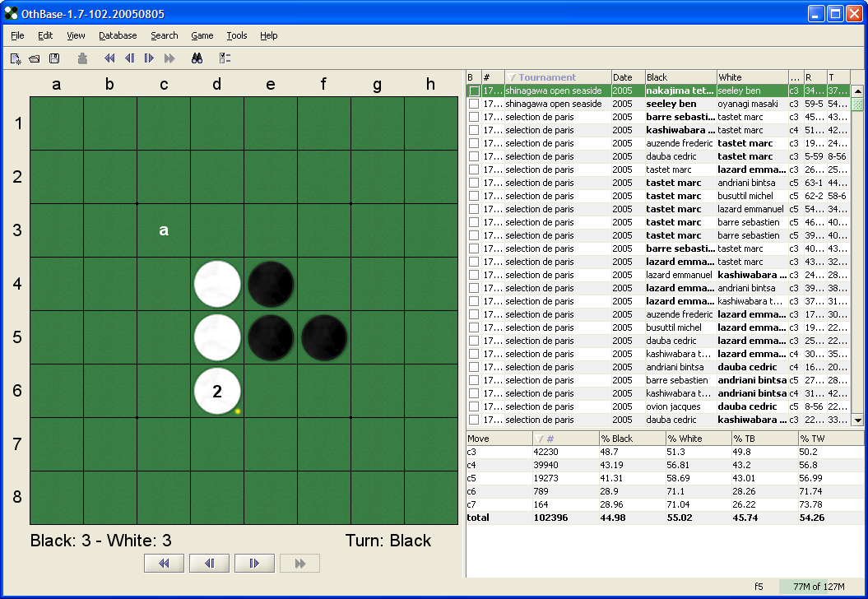Check the box for nakajima vs seeley ben game
This screenshot has height=599, width=868.
(474, 91)
